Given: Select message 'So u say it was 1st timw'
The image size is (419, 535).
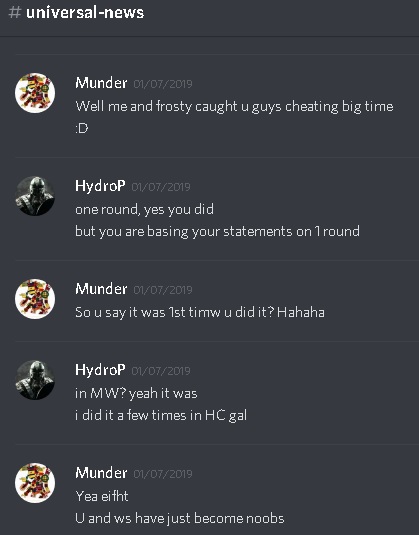Looking at the screenshot, I should [x=200, y=312].
